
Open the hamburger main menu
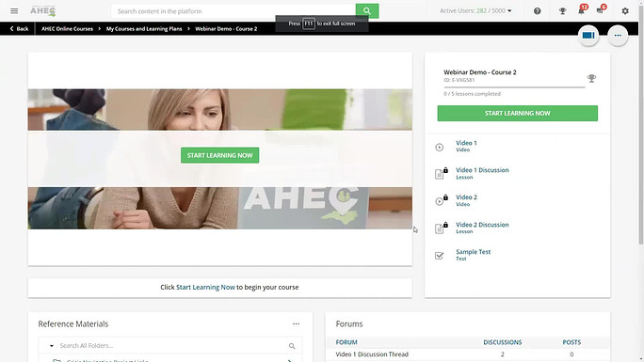coord(14,11)
